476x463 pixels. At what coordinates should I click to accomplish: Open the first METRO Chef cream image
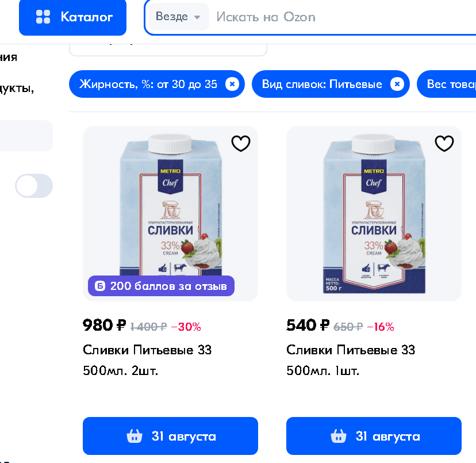click(170, 207)
